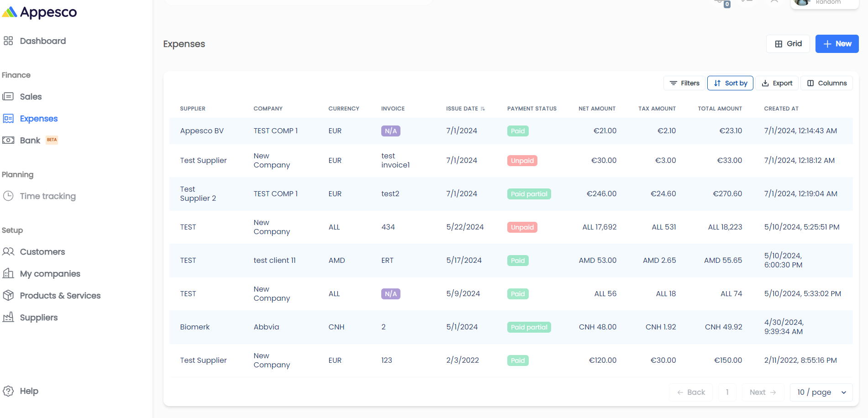Screen dimensions: 868x418
Task: Click the Suppliers sidebar icon
Action: (x=8, y=317)
